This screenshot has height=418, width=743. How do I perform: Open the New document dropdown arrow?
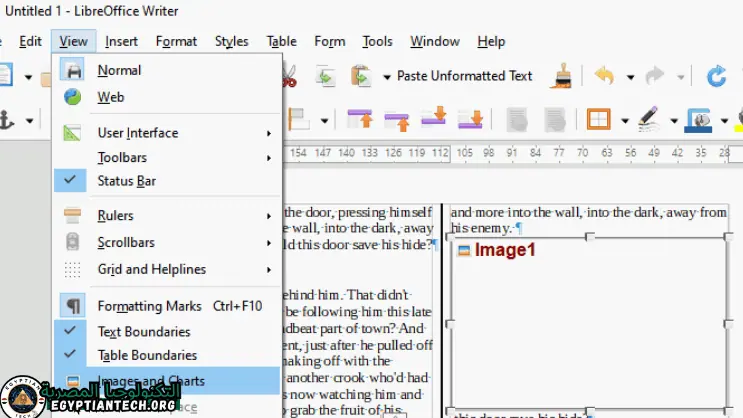coord(28,77)
